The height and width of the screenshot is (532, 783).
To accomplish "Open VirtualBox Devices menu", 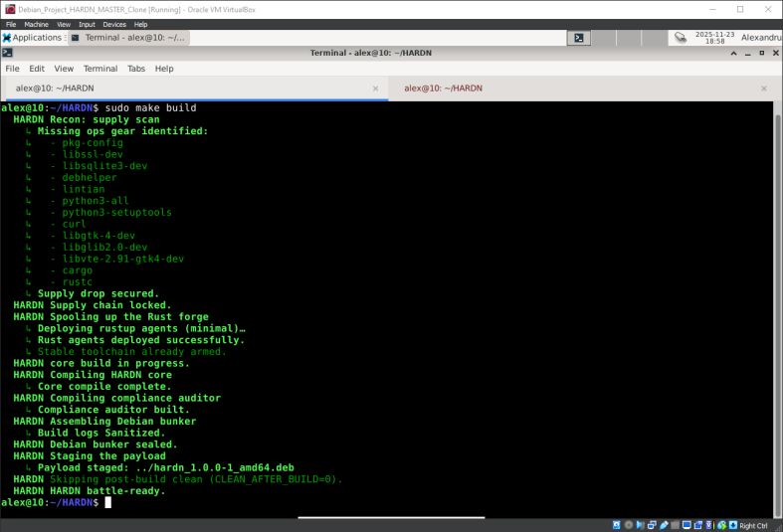I will tap(114, 24).
